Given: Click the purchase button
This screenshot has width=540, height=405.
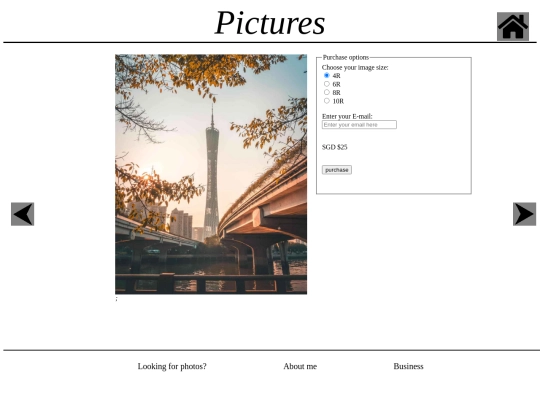Looking at the screenshot, I should [337, 170].
